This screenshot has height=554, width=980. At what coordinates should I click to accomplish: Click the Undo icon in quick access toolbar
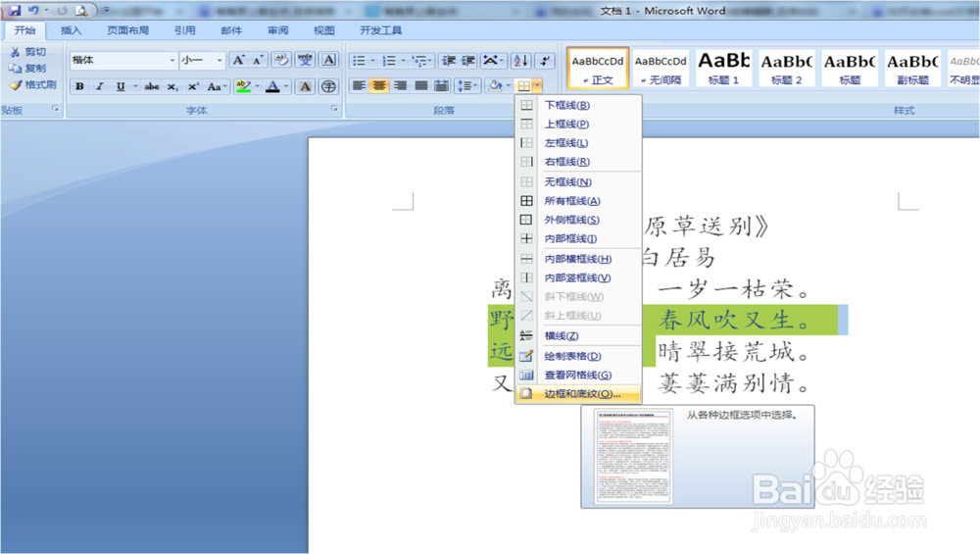tap(33, 10)
